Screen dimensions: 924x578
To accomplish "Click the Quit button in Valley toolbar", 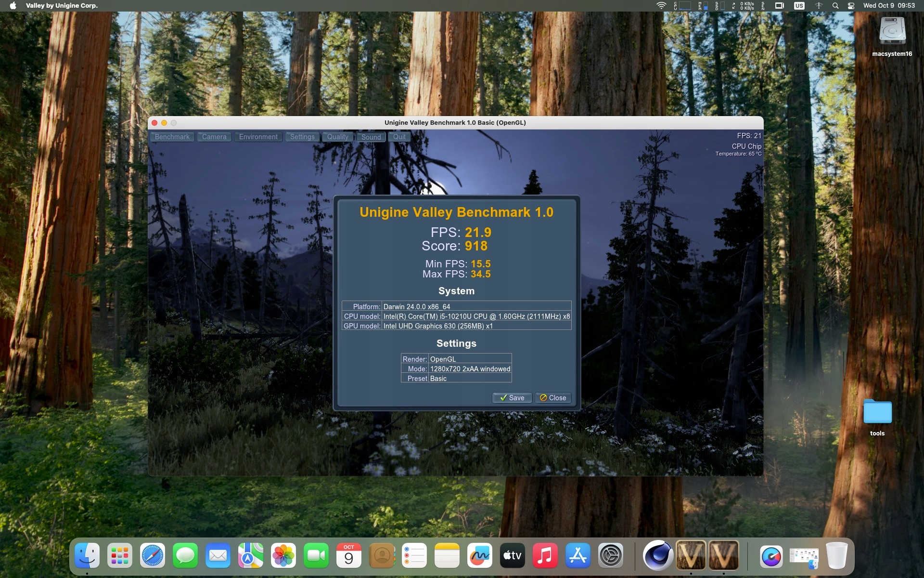I will click(399, 137).
